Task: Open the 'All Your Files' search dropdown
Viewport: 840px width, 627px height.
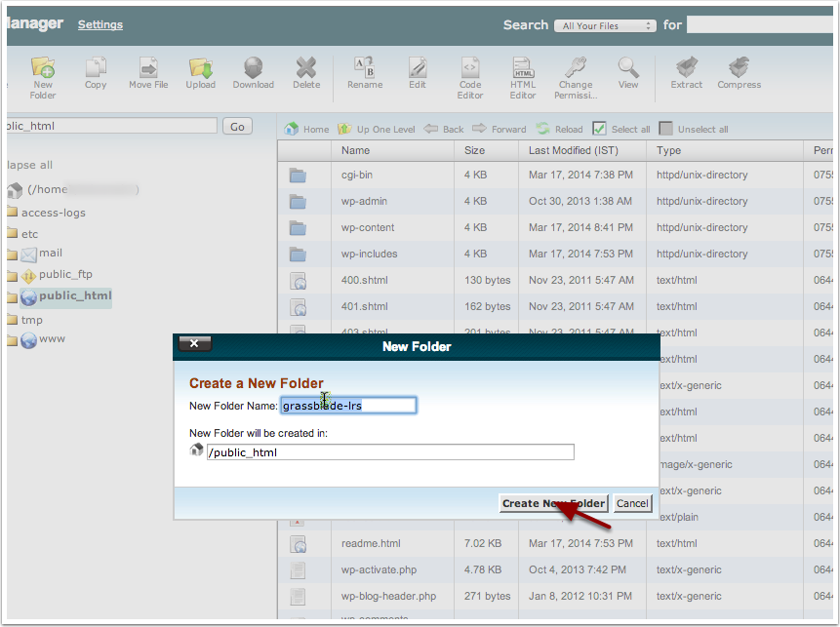Action: pos(605,26)
